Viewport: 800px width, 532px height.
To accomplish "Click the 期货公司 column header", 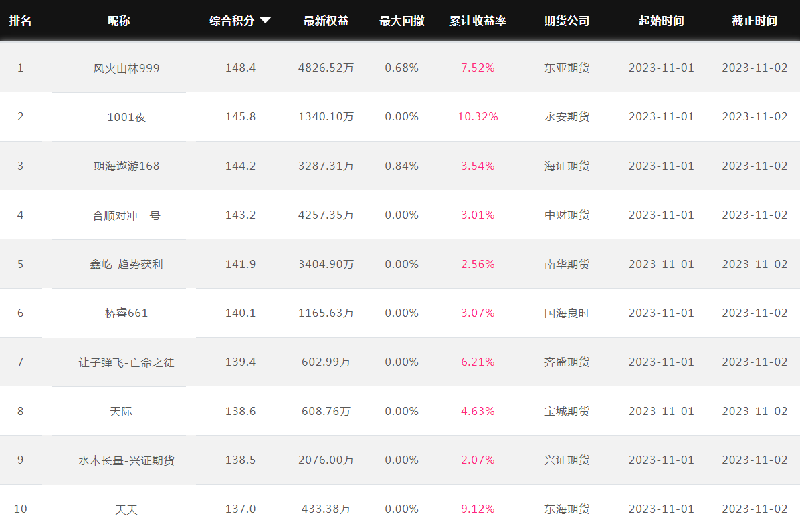I will point(567,21).
